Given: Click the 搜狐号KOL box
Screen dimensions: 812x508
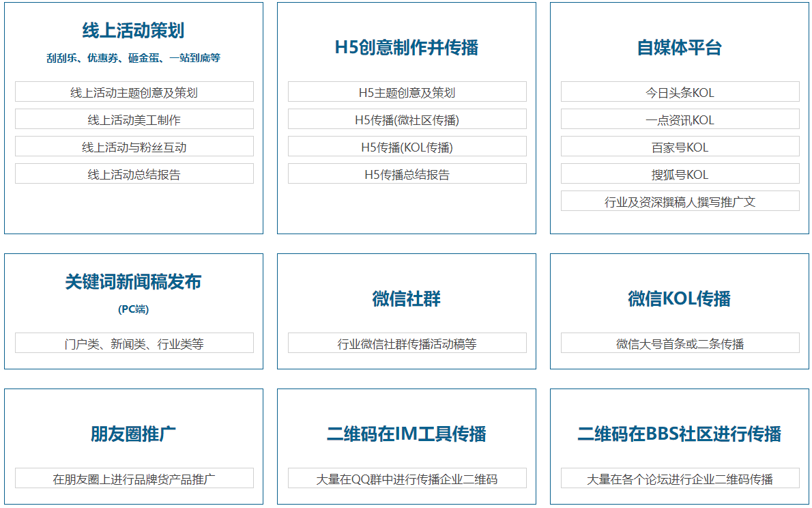Looking at the screenshot, I should click(x=680, y=174).
